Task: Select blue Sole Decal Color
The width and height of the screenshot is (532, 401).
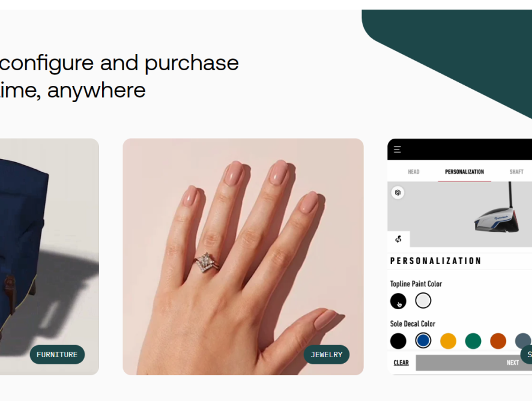Action: pos(423,340)
